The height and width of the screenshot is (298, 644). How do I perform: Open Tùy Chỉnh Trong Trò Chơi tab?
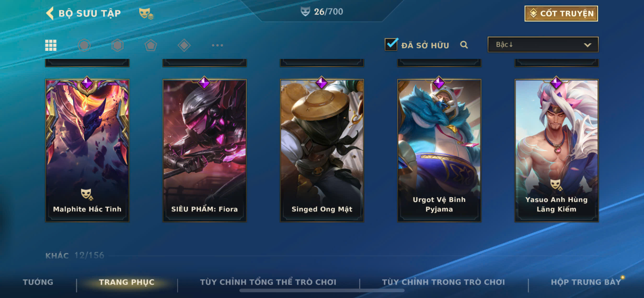tap(443, 282)
